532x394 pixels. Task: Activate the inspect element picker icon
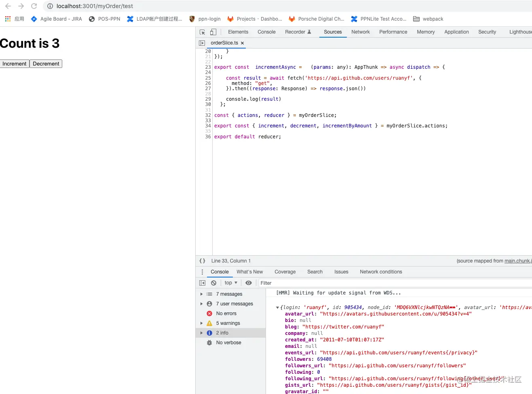pyautogui.click(x=203, y=32)
